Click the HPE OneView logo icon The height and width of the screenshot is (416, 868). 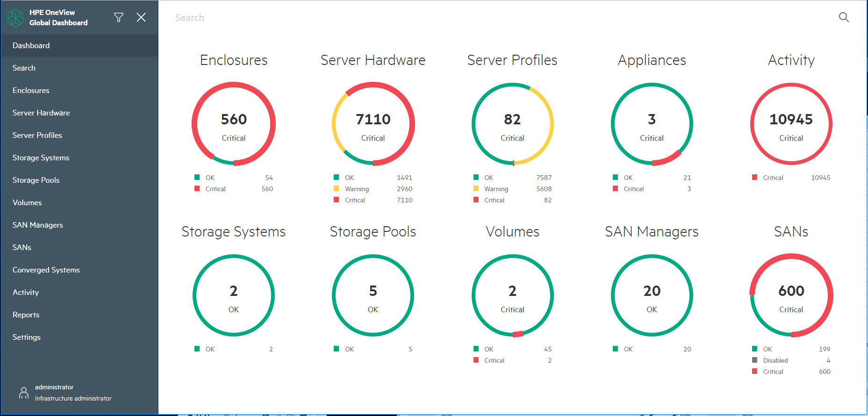coord(15,18)
